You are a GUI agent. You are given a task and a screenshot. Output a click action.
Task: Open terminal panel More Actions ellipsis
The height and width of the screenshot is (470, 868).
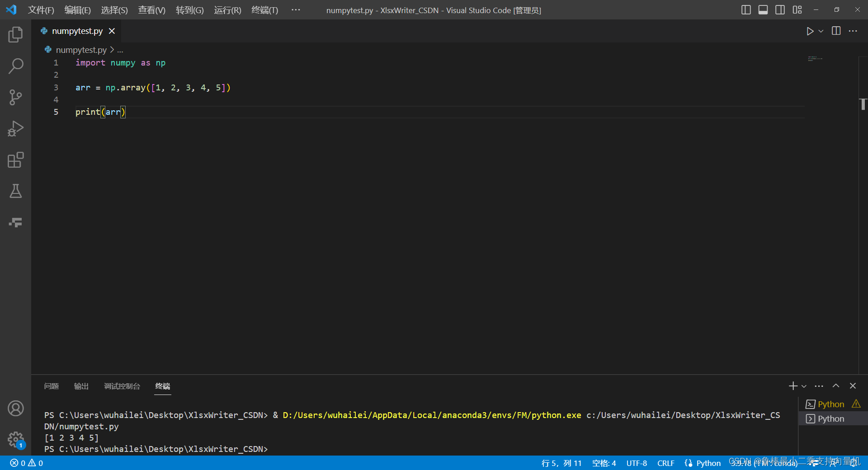click(x=819, y=386)
